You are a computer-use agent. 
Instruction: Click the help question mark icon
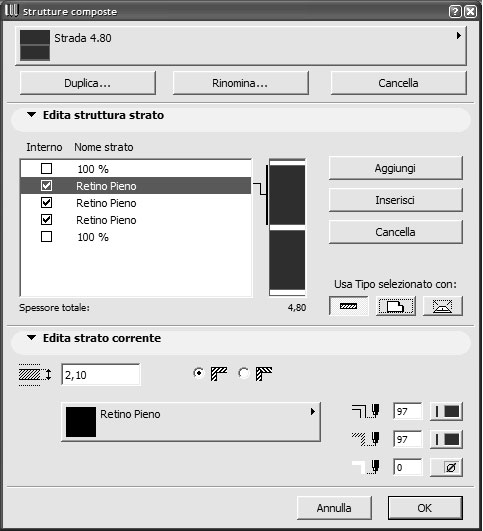tap(455, 12)
